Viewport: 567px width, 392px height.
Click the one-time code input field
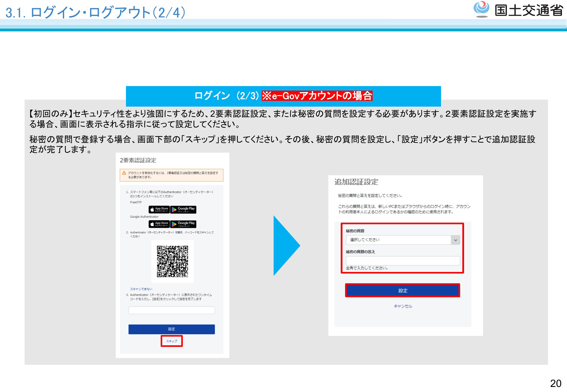[171, 310]
